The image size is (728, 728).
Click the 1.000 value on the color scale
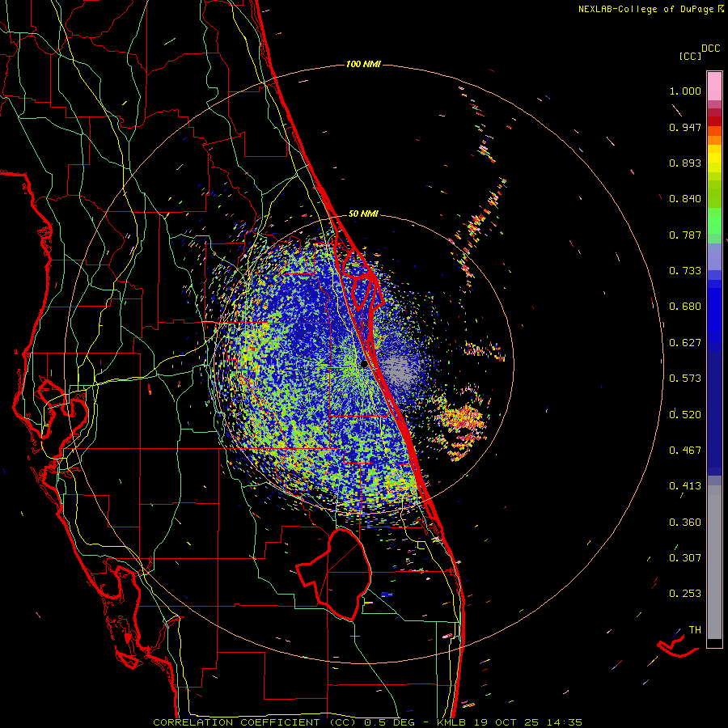click(685, 91)
